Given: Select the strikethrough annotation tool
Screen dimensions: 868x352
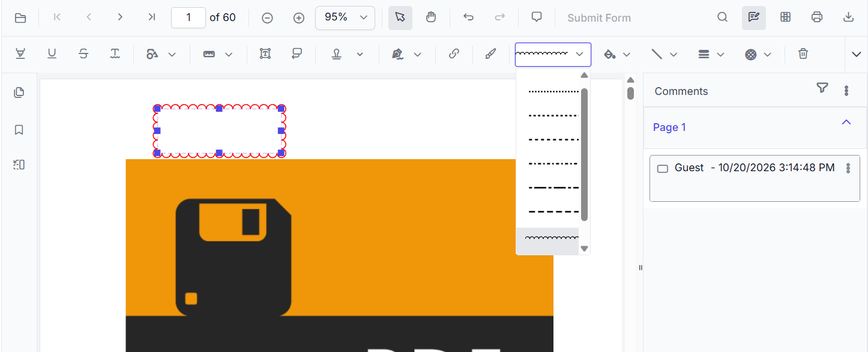Looking at the screenshot, I should click(83, 54).
